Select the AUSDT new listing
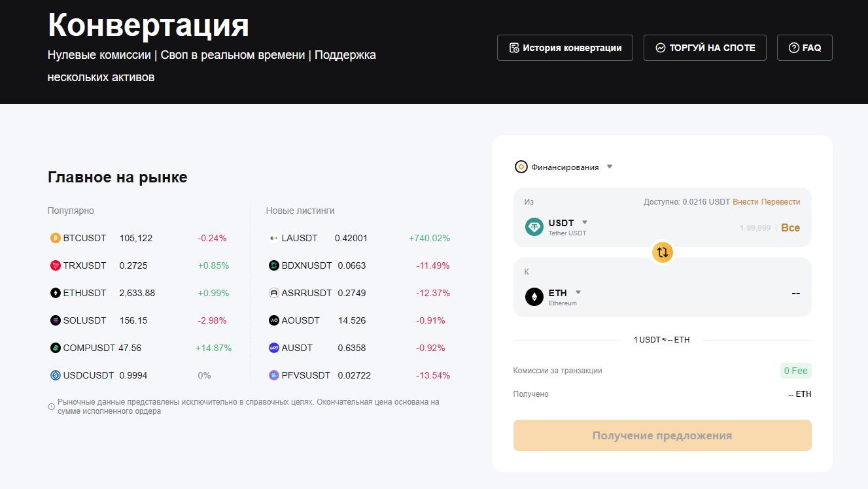This screenshot has width=868, height=489. pos(359,348)
